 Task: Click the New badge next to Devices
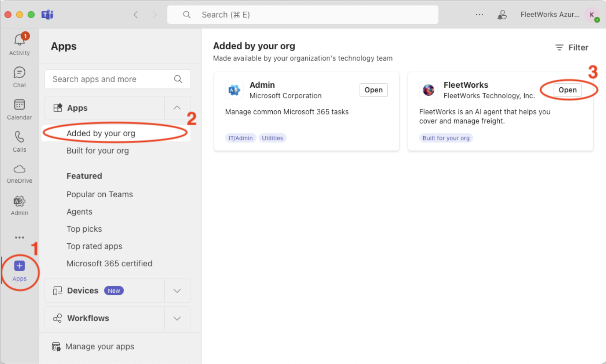(x=114, y=290)
